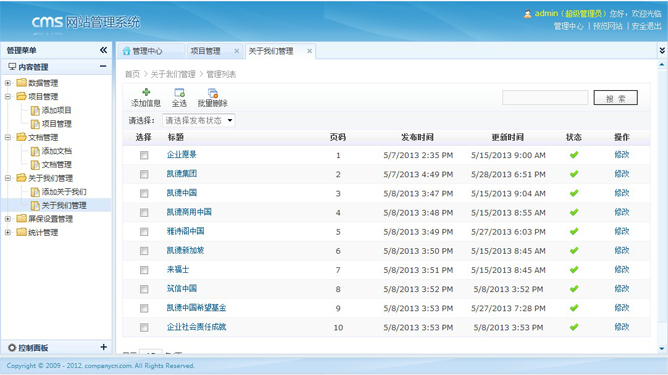Screen dimensions: 668x375
Task: Close the 项目管理 tab
Action: (x=236, y=51)
